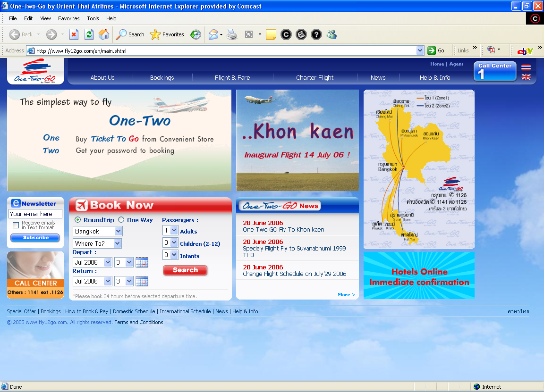This screenshot has height=392, width=544.
Task: Open Depart date calendar picker
Action: click(142, 262)
